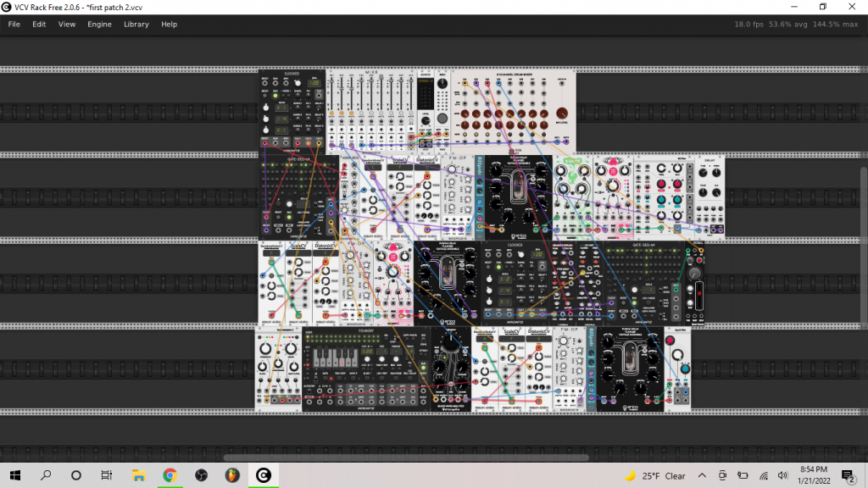The height and width of the screenshot is (488, 868).
Task: Open Google Chrome from the taskbar
Action: (x=170, y=475)
